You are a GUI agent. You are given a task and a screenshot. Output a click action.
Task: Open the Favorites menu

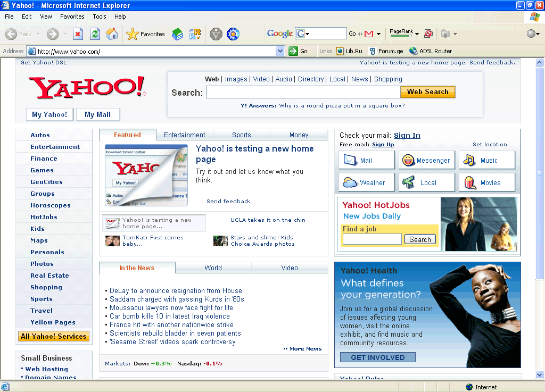(x=72, y=16)
